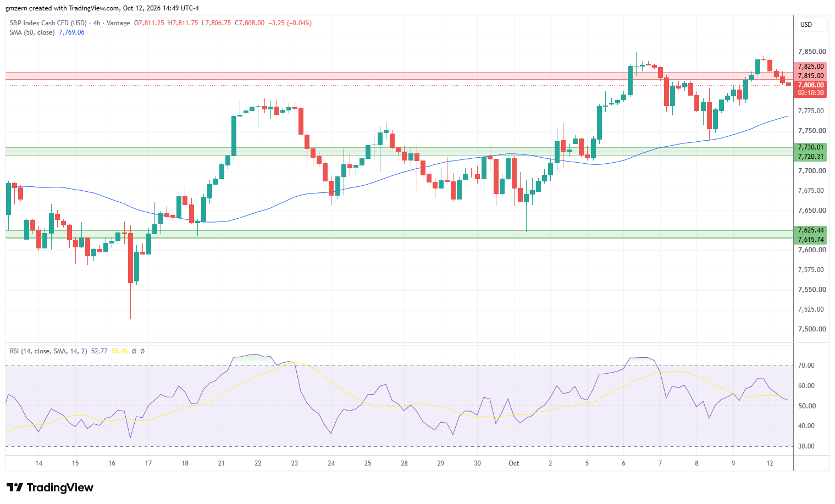Click the green 7,625.44 support price label
Viewport: 835px width, 504px height.
click(811, 230)
